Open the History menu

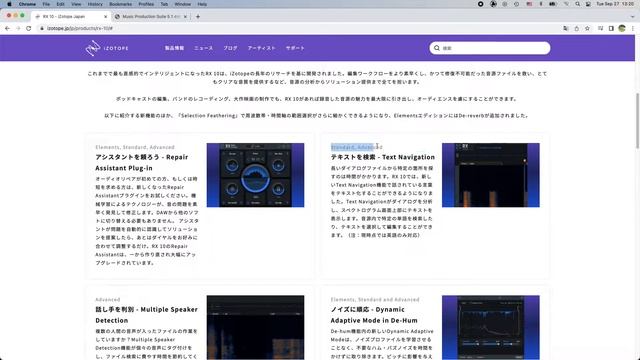coord(95,4)
